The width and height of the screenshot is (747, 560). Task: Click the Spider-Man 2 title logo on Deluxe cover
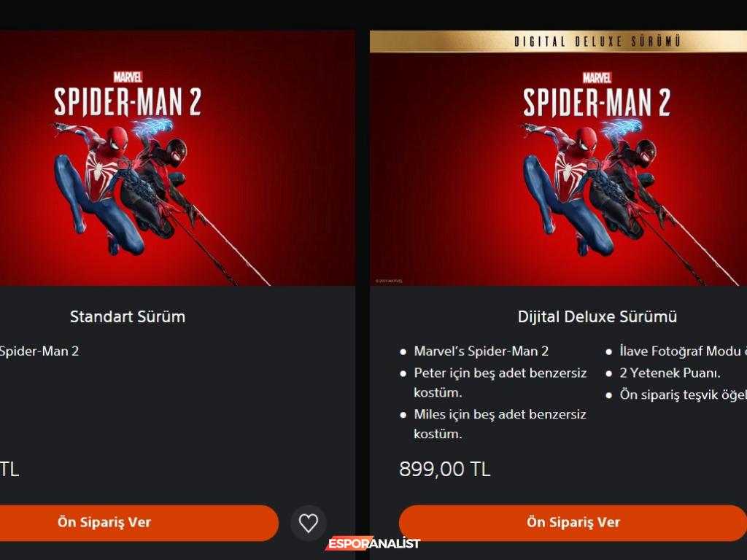pos(597,102)
